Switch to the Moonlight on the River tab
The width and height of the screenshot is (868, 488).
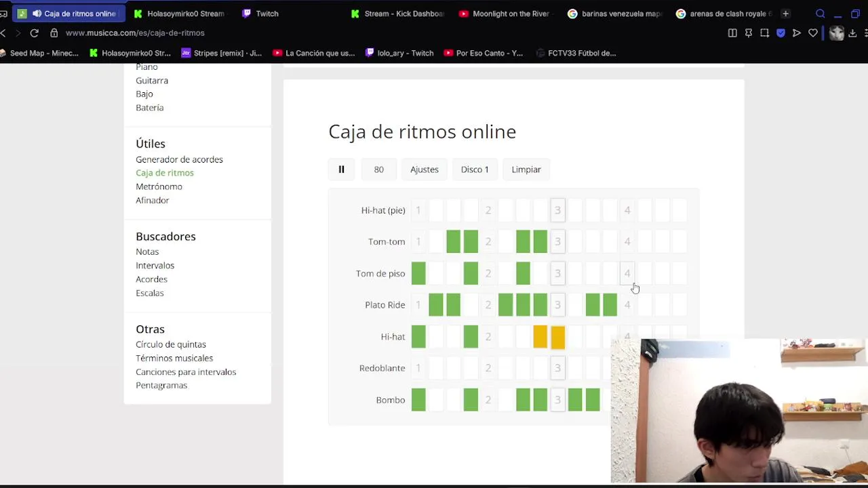pos(506,14)
